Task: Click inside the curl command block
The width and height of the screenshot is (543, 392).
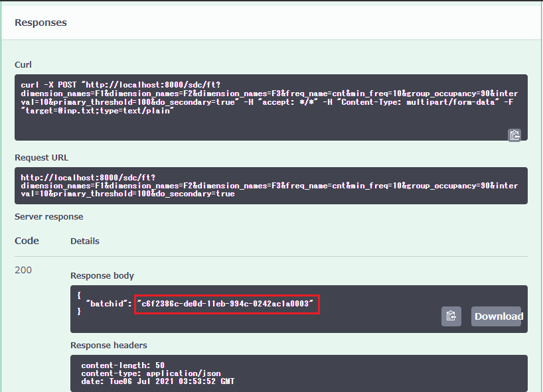Action: pos(266,98)
